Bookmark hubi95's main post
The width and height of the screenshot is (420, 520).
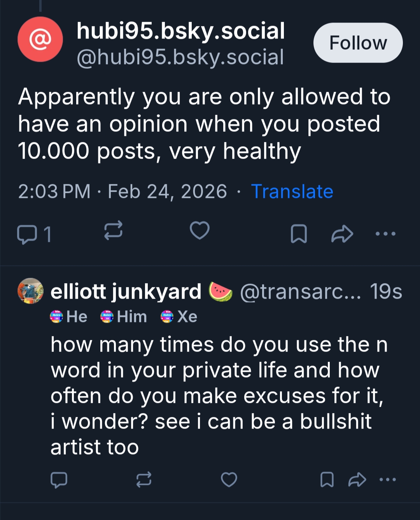point(299,234)
